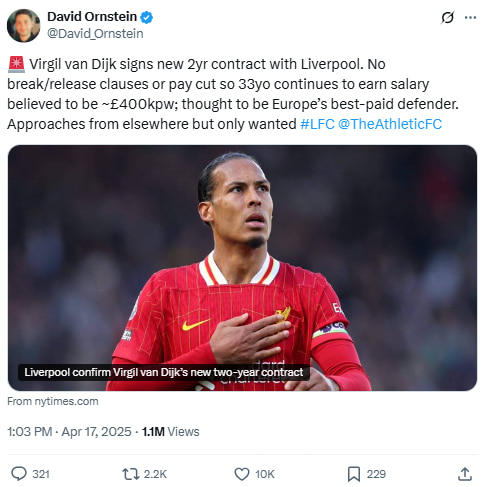Bookmark this tweet

[354, 474]
